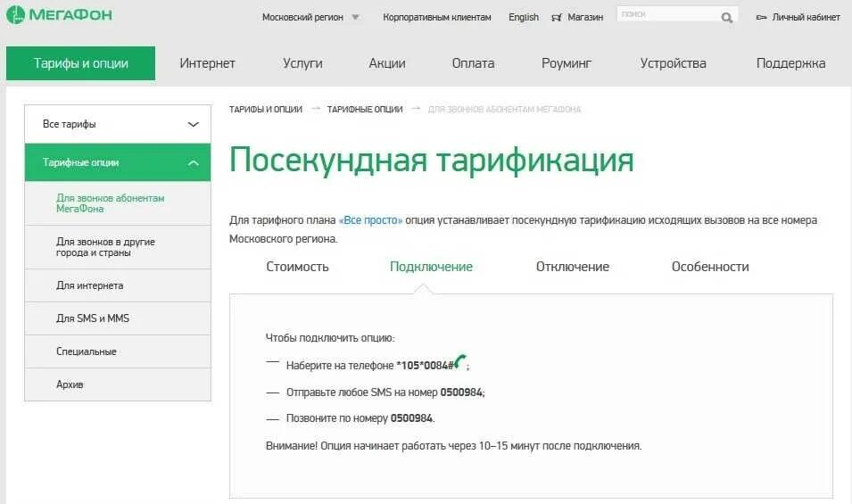
Task: Click the Московский регион selector text
Action: click(x=302, y=17)
